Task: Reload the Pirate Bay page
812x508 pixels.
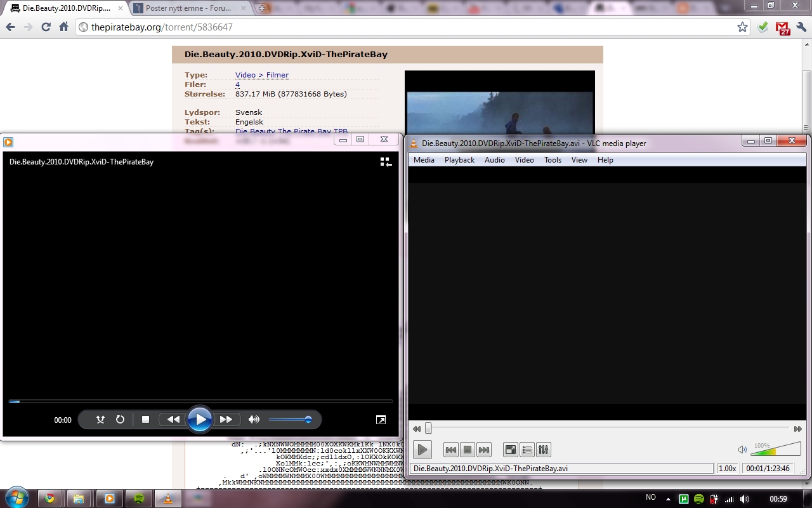Action: 46,27
